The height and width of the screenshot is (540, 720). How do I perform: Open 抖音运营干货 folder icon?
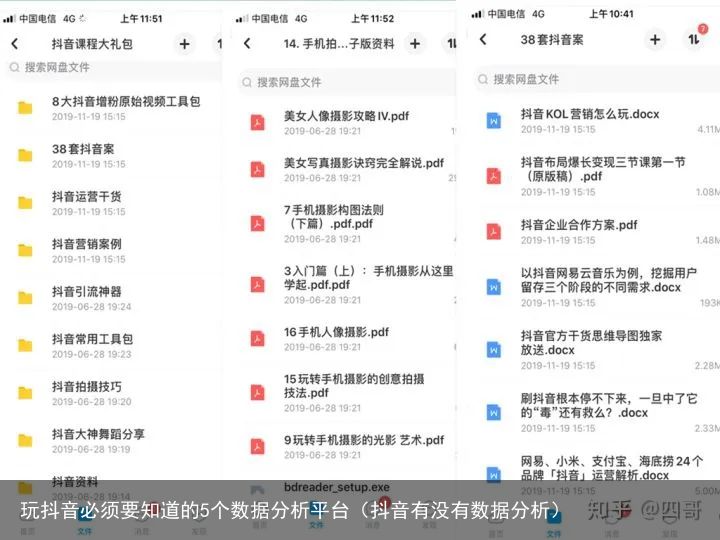[x=25, y=203]
